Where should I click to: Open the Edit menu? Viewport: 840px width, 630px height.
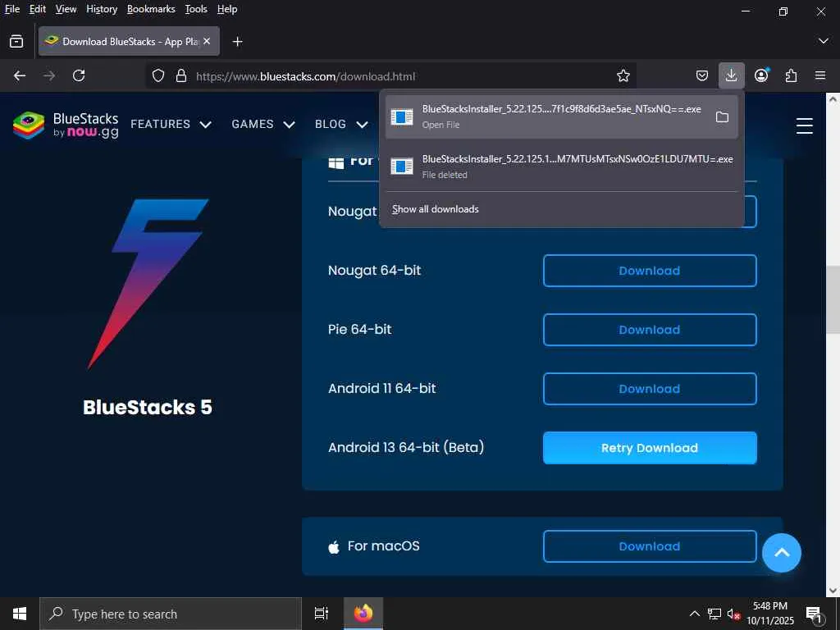click(38, 9)
